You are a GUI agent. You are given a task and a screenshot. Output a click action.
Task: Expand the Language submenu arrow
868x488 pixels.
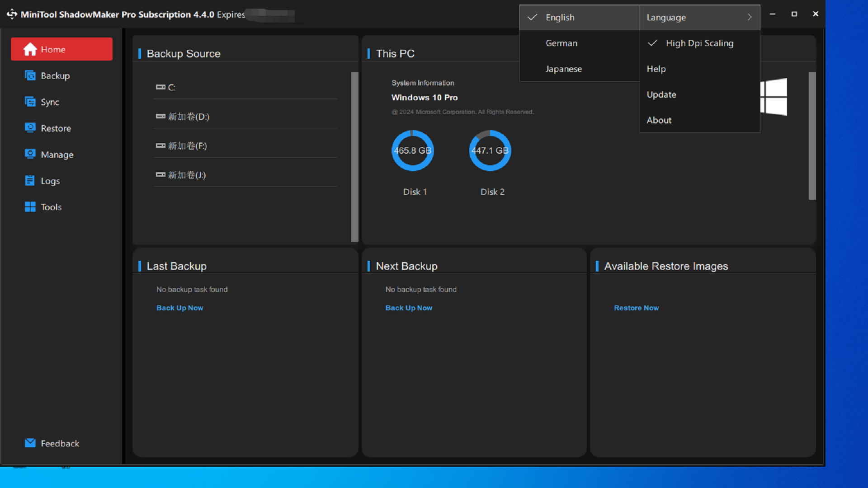click(x=750, y=17)
